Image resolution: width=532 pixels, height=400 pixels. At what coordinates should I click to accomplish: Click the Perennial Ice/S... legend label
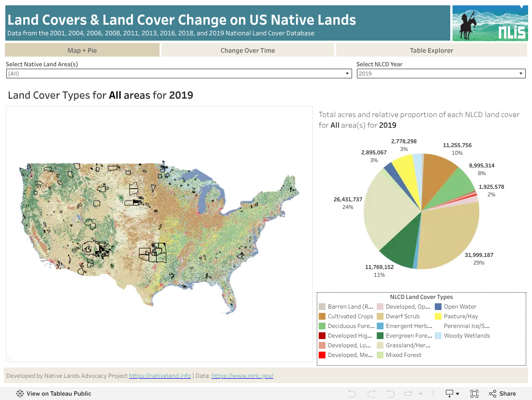tap(467, 326)
